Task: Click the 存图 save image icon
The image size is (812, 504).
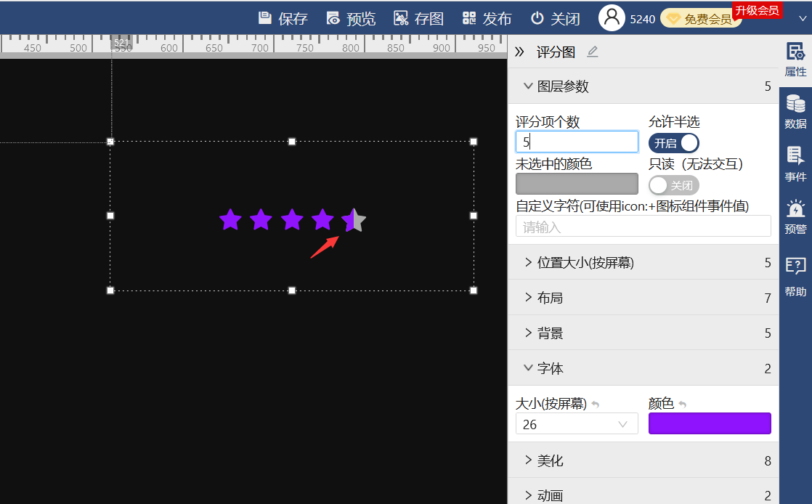Action: pyautogui.click(x=401, y=18)
